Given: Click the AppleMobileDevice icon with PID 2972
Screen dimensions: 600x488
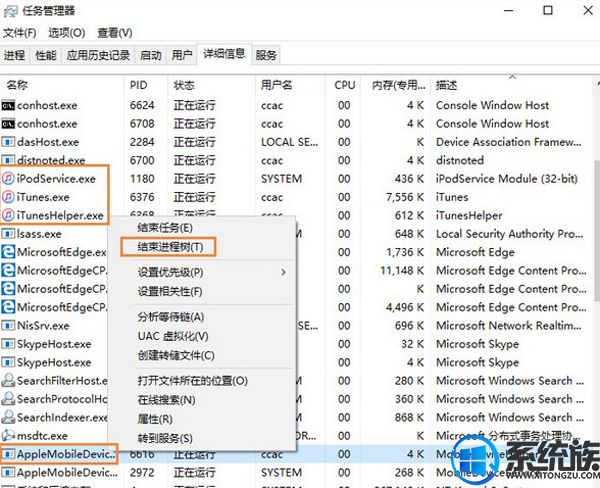Looking at the screenshot, I should pyautogui.click(x=8, y=472).
